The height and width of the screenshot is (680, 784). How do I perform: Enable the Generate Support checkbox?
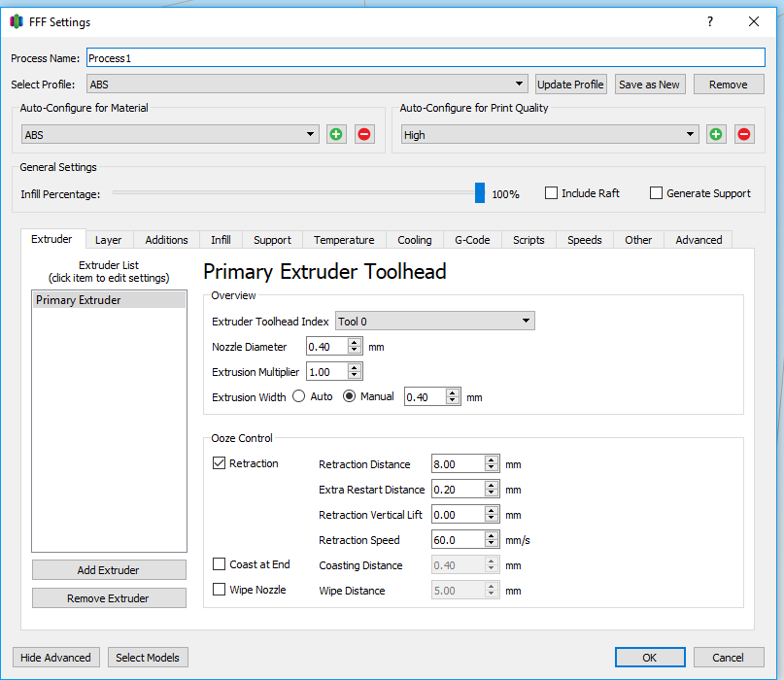pyautogui.click(x=656, y=193)
